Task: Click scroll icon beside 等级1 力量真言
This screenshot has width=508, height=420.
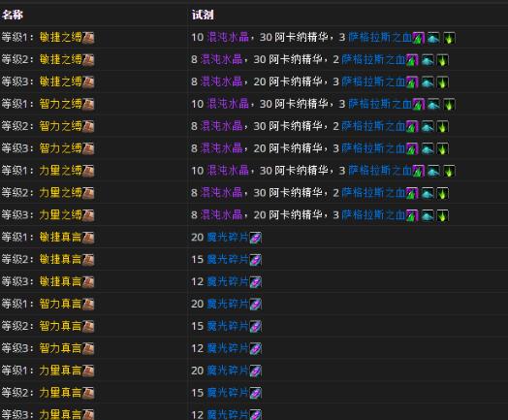Action: pos(88,372)
